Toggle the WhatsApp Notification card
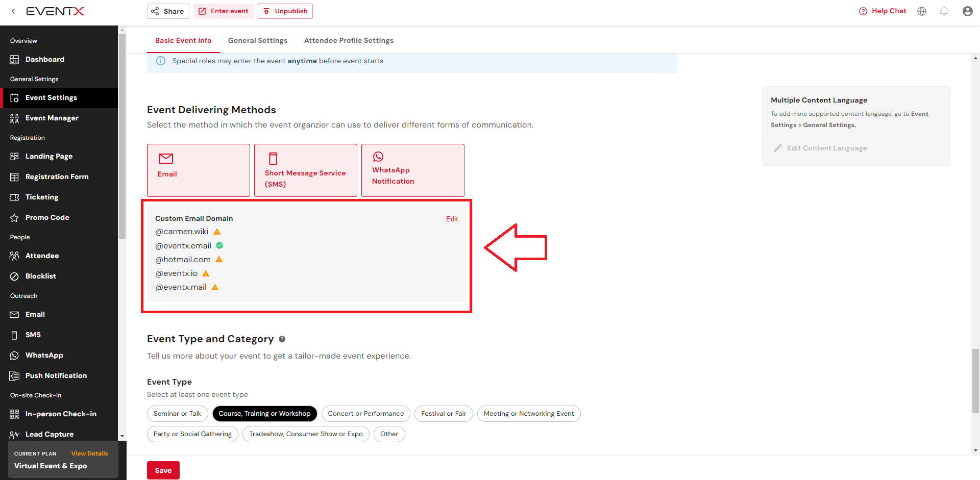Viewport: 980px width, 480px height. click(x=413, y=170)
